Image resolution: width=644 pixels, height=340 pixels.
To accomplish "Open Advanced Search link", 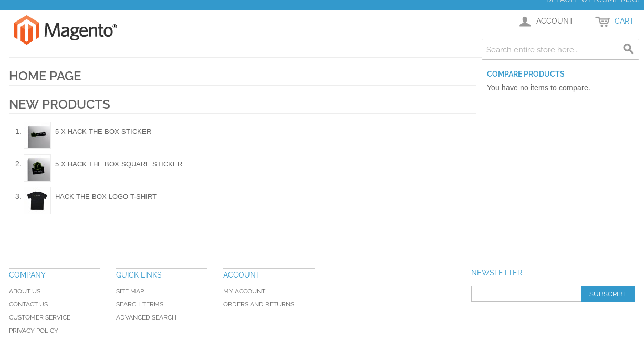I will [x=146, y=317].
